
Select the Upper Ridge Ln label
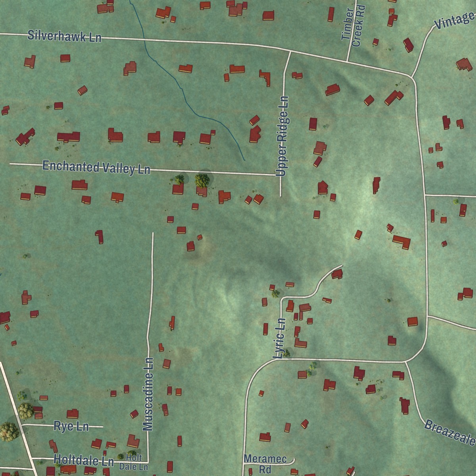click(x=282, y=136)
